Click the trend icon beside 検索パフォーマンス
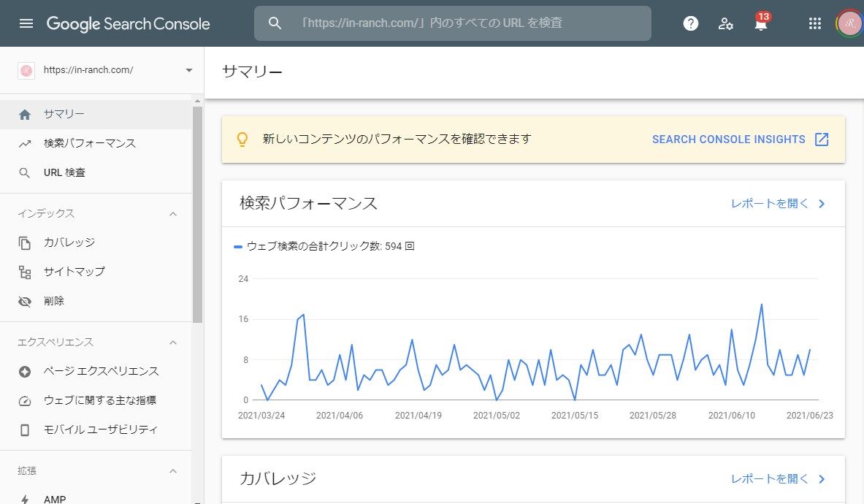Viewport: 864px width, 504px height. point(25,144)
